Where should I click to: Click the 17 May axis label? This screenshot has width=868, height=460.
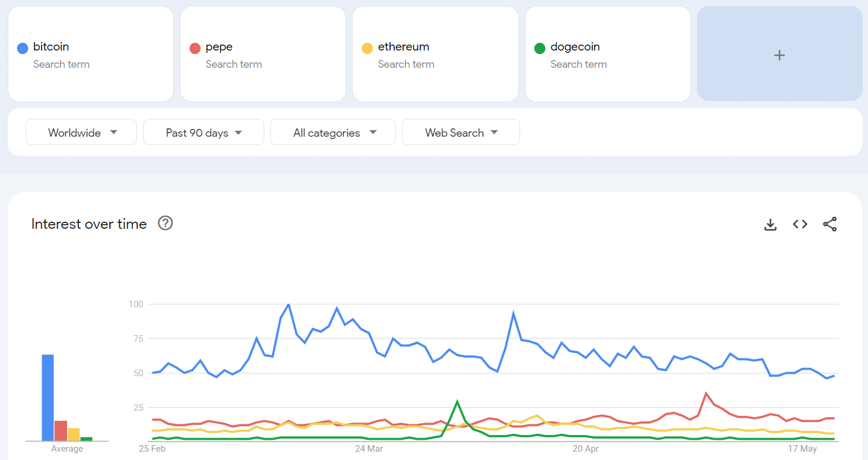coord(804,449)
